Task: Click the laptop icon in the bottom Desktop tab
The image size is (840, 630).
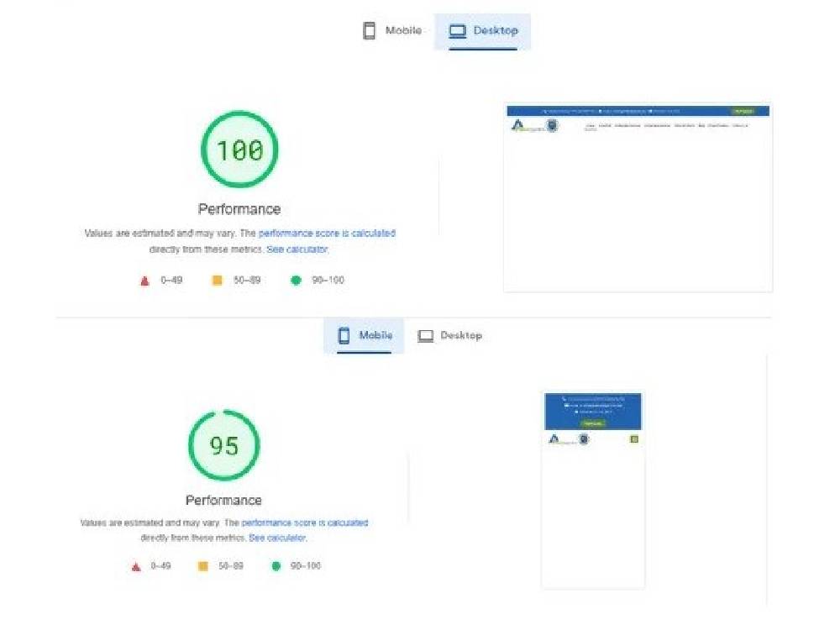Action: (425, 336)
